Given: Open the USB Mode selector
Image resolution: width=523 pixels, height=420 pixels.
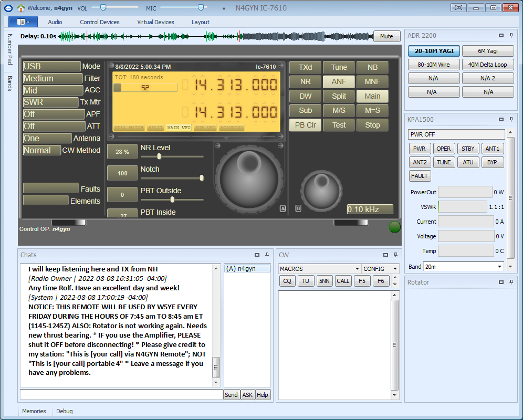Looking at the screenshot, I should click(51, 66).
